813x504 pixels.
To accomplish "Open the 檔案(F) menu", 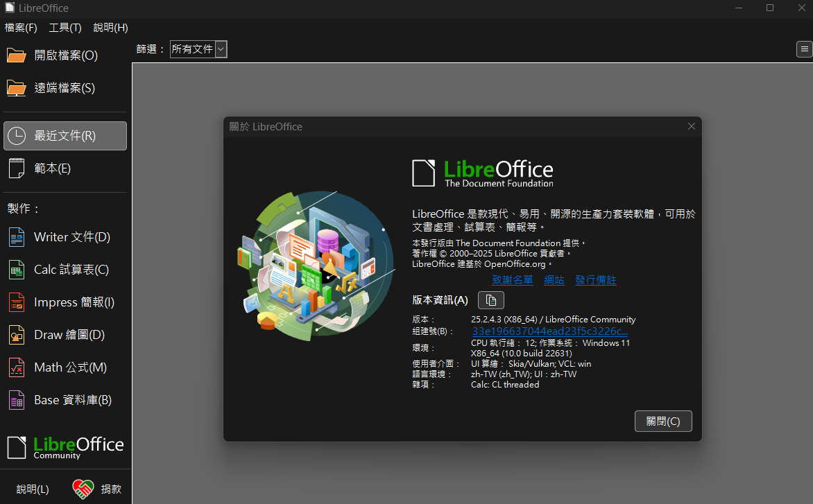I will pos(21,28).
